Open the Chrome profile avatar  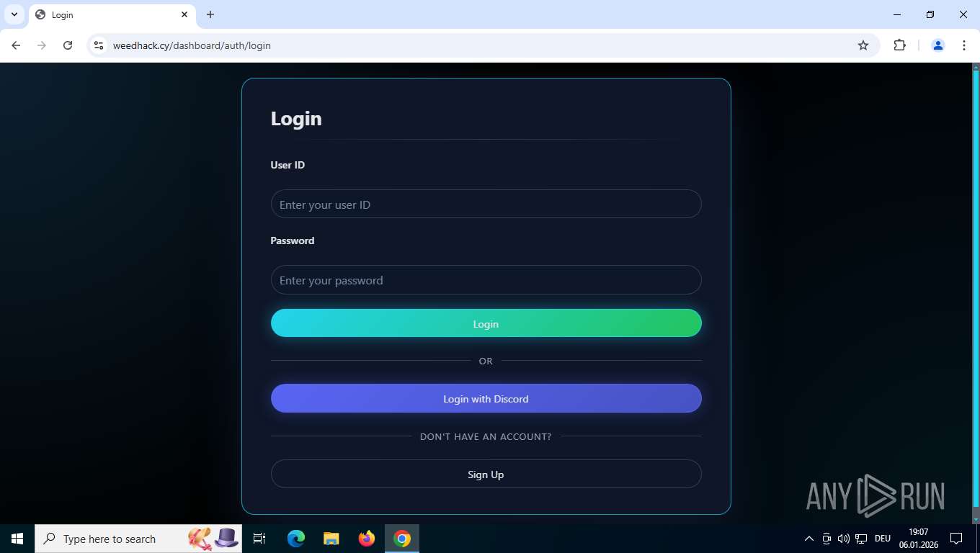click(938, 45)
